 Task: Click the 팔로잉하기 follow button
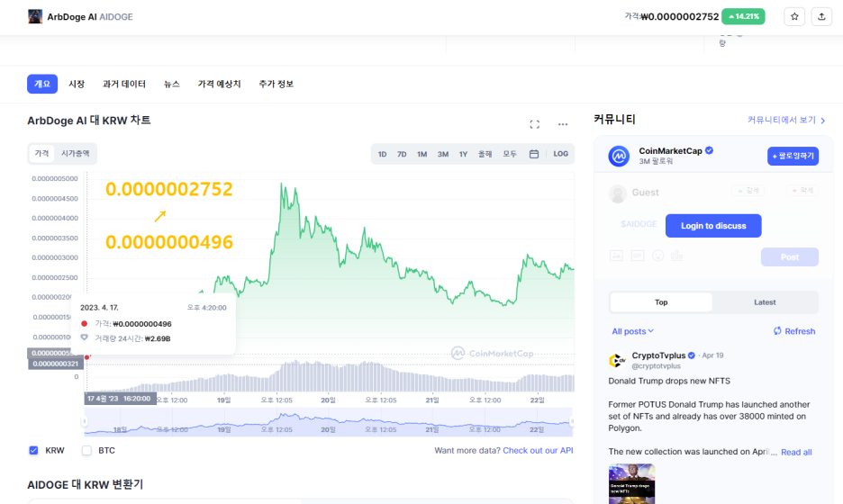(793, 156)
